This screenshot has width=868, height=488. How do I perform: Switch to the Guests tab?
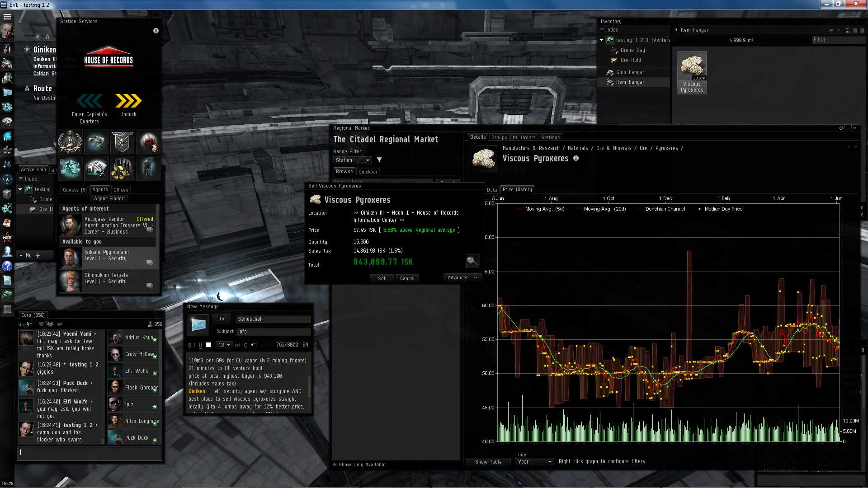(74, 190)
